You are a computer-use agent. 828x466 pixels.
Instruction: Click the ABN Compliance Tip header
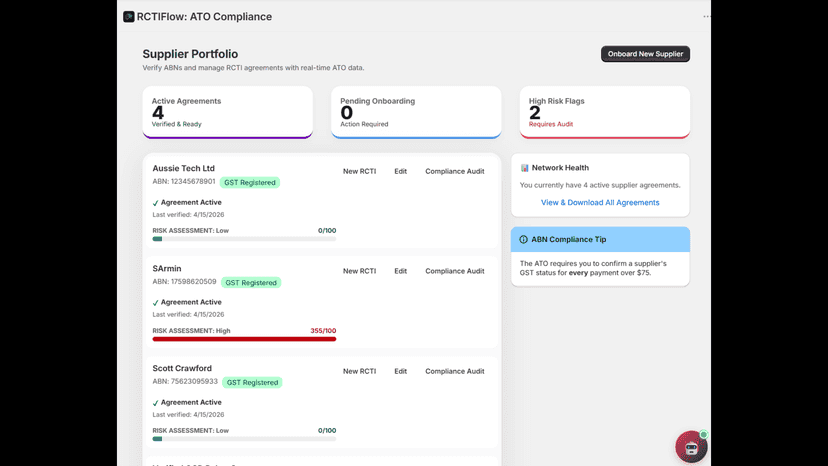[600, 239]
